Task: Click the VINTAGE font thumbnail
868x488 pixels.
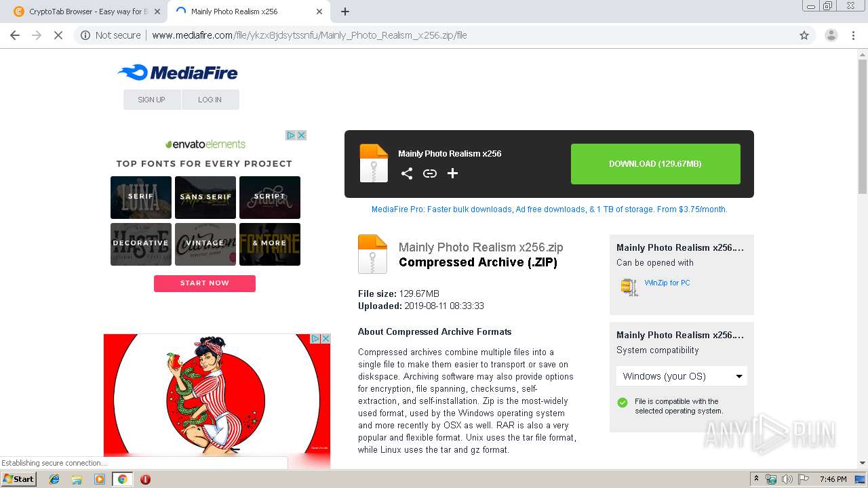Action: [x=205, y=244]
